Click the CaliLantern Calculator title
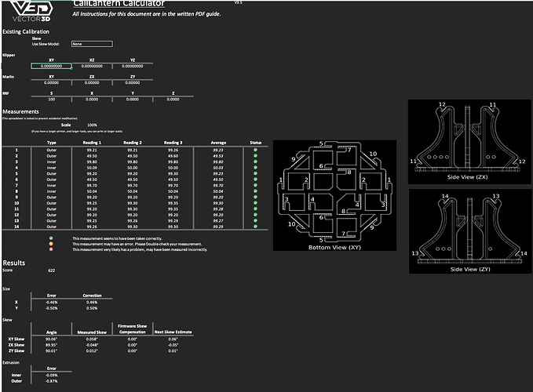533x392 pixels. coord(119,3)
